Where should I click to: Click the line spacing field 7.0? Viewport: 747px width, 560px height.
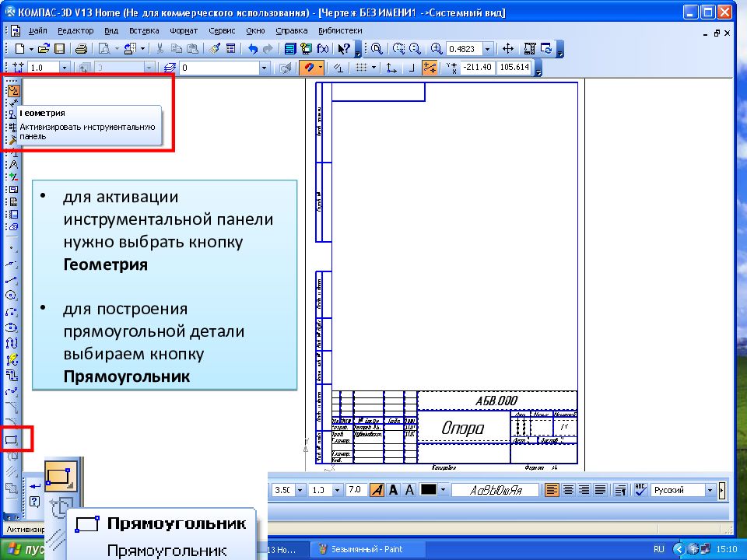(x=356, y=489)
